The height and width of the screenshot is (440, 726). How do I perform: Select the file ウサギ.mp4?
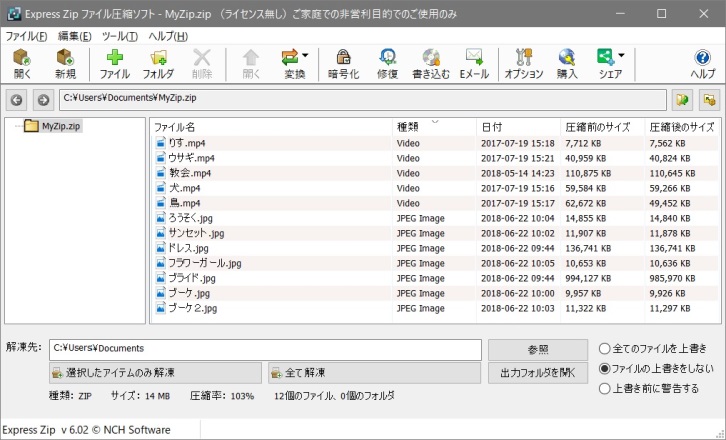tap(191, 158)
